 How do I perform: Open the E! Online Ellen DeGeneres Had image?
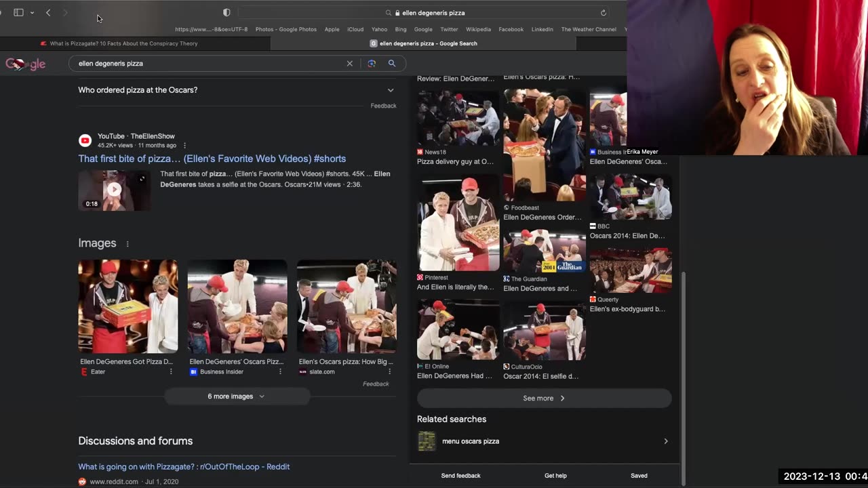click(458, 330)
